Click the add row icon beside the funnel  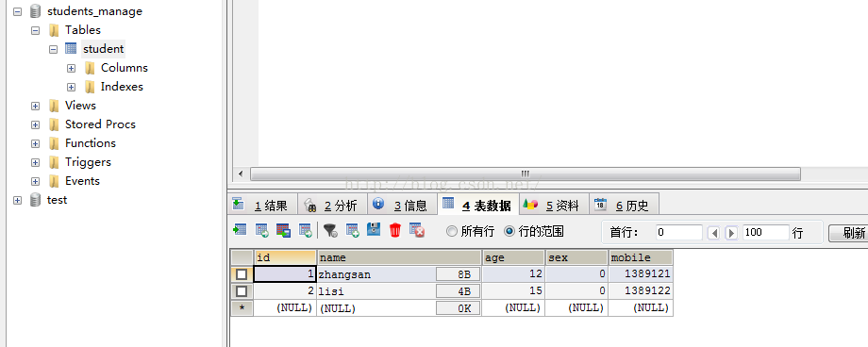click(353, 230)
